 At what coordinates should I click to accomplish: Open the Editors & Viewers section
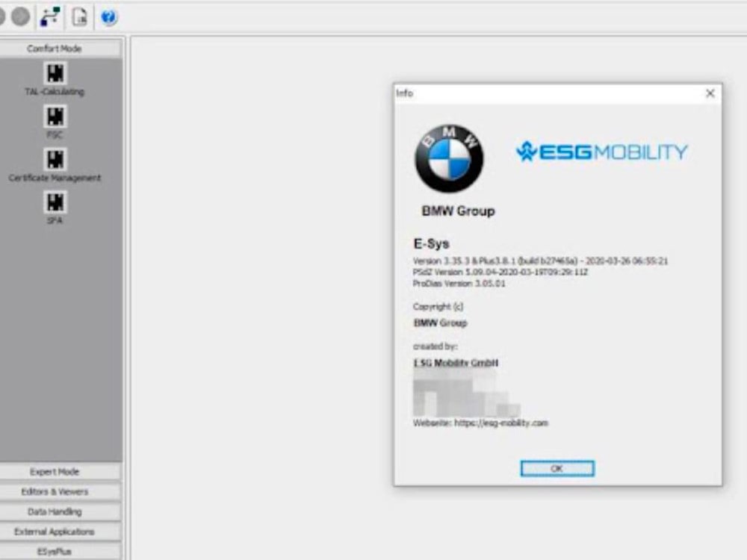tap(61, 492)
